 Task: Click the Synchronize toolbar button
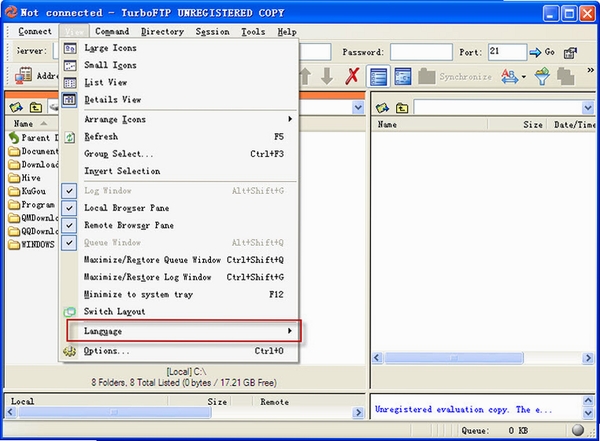point(455,77)
